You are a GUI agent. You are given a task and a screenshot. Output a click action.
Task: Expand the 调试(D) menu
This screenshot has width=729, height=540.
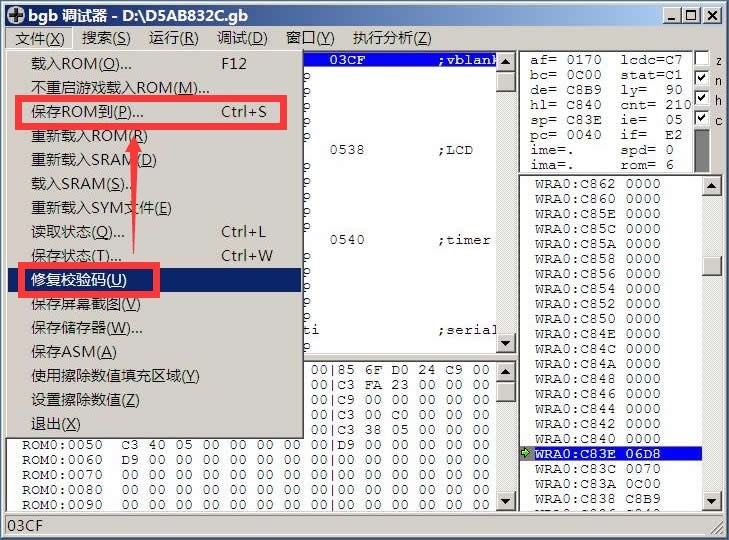(242, 38)
